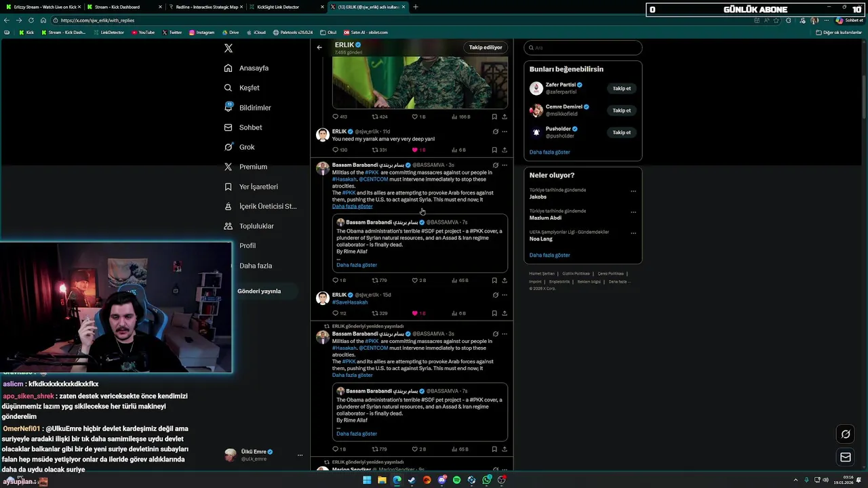Image resolution: width=868 pixels, height=488 pixels.
Task: Click the browser address bar URL
Action: 98,20
